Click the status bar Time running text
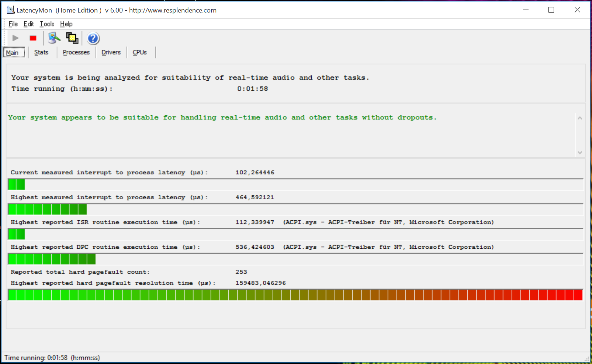The height and width of the screenshot is (364, 592). coord(52,358)
